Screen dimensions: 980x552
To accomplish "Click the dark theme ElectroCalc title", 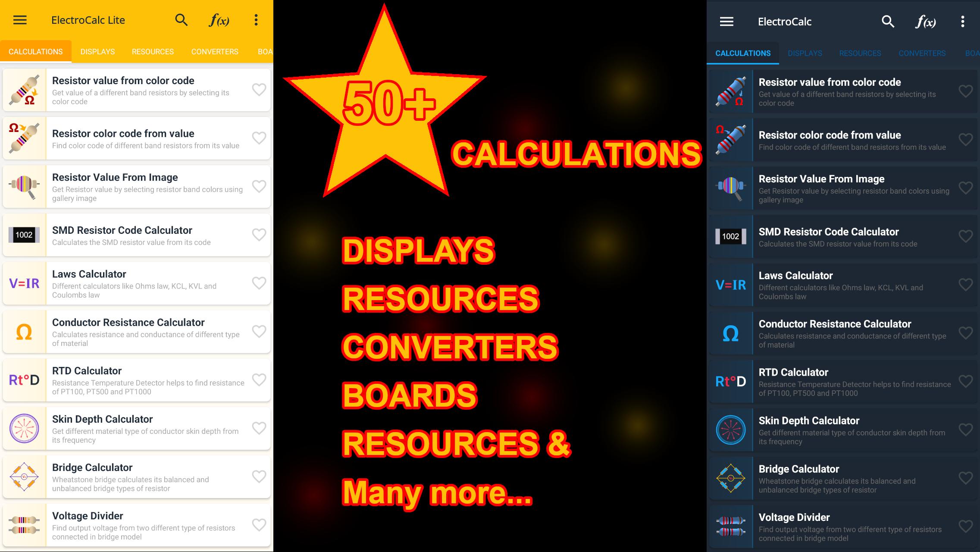I will (785, 22).
